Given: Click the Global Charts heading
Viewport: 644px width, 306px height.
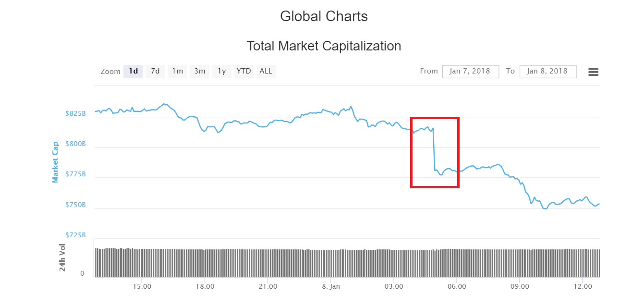Looking at the screenshot, I should [324, 16].
